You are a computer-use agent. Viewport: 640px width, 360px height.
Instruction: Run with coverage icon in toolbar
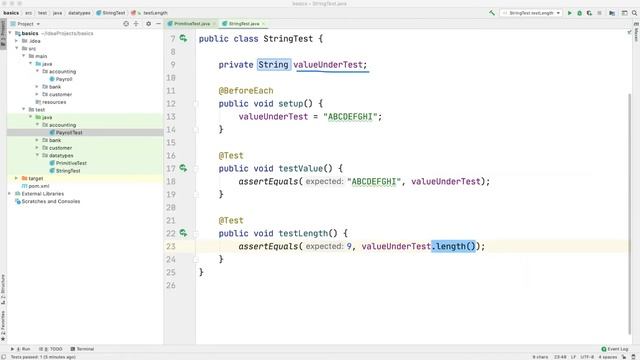click(x=589, y=13)
